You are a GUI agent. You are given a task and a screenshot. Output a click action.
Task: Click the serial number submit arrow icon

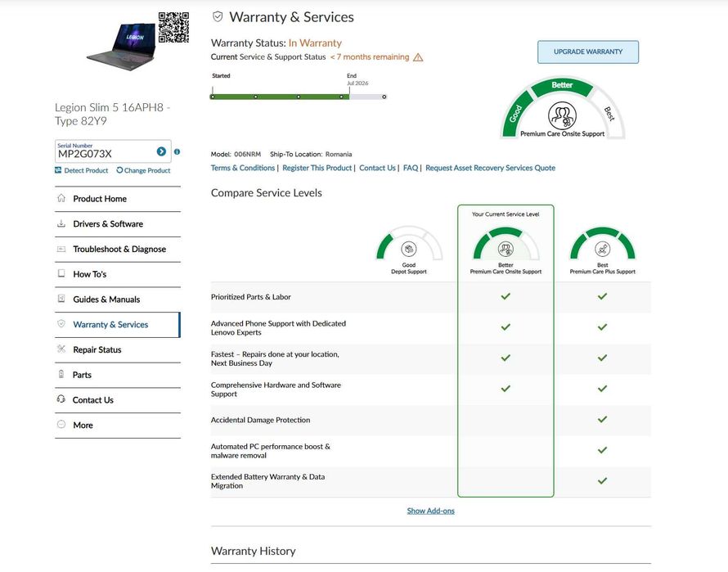161,152
